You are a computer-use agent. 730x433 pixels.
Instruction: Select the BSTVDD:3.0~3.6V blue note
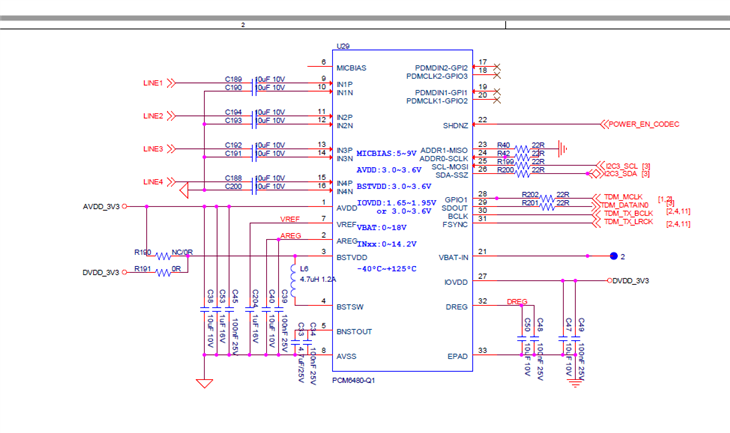[394, 186]
